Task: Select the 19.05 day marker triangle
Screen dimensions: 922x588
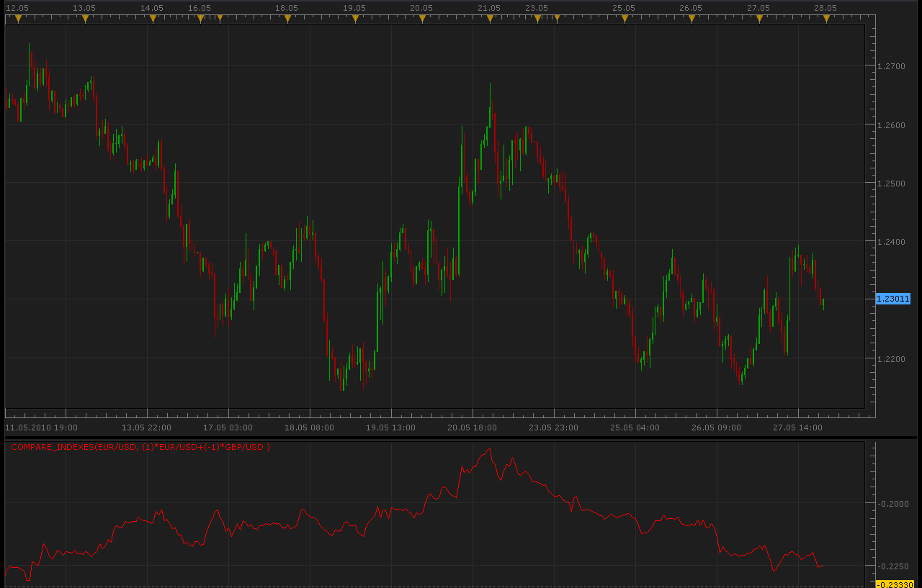Action: (x=355, y=19)
